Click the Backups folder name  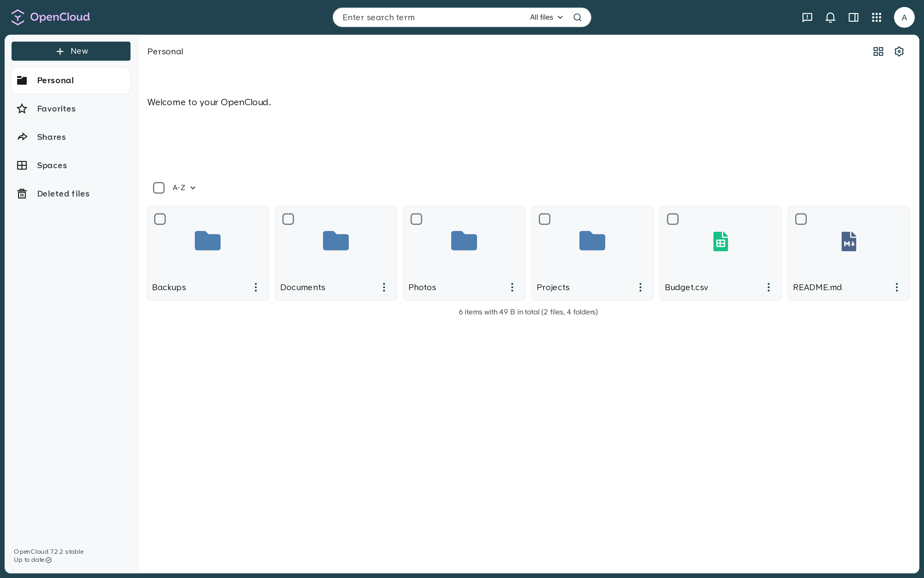169,288
